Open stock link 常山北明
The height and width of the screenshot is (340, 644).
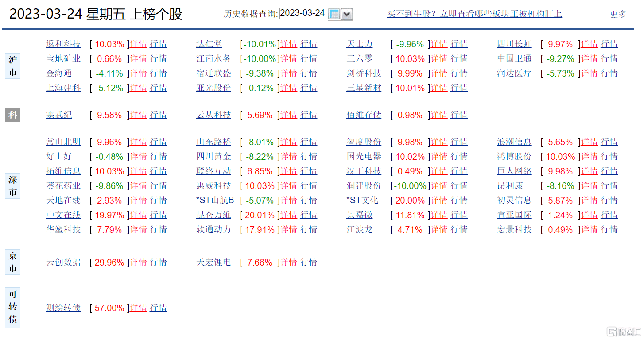[63, 142]
